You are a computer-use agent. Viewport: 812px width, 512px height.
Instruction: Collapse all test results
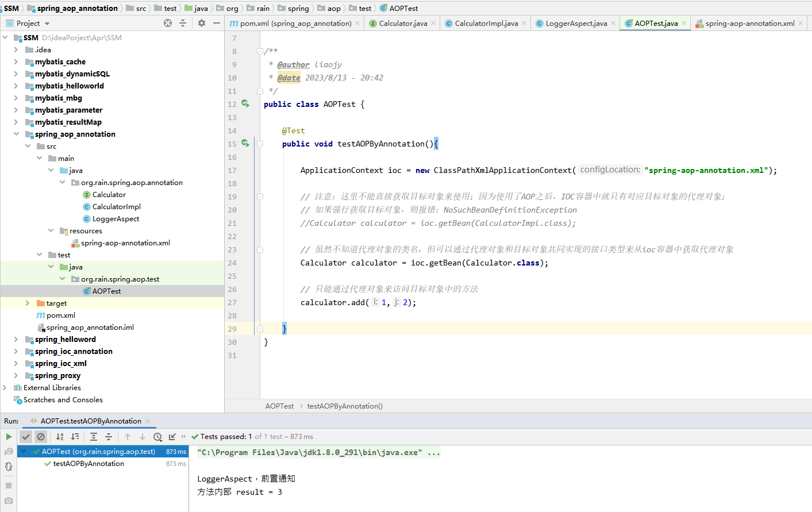point(109,437)
